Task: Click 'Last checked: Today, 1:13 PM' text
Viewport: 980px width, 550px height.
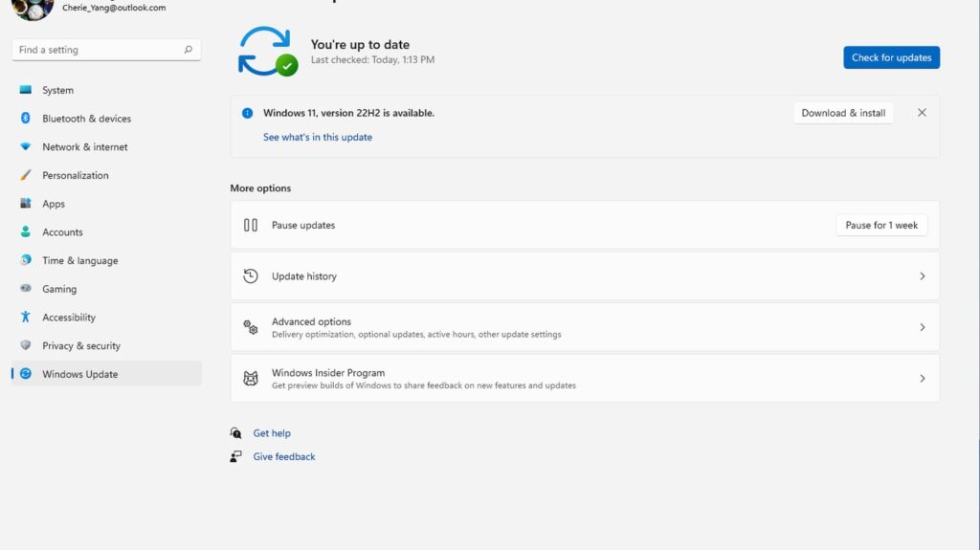Action: (x=372, y=60)
